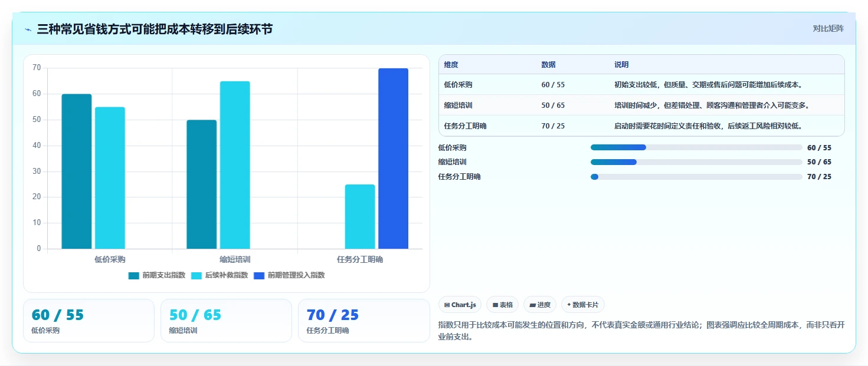
Task: Click the 缩短培训 后续补救指数 bar at 65
Action: 235,165
